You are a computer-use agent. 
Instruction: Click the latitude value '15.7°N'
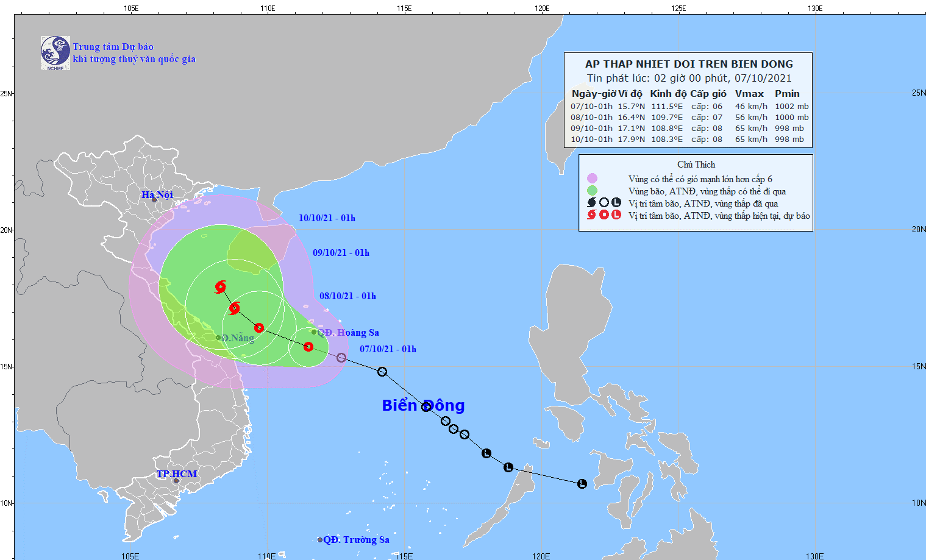point(632,107)
